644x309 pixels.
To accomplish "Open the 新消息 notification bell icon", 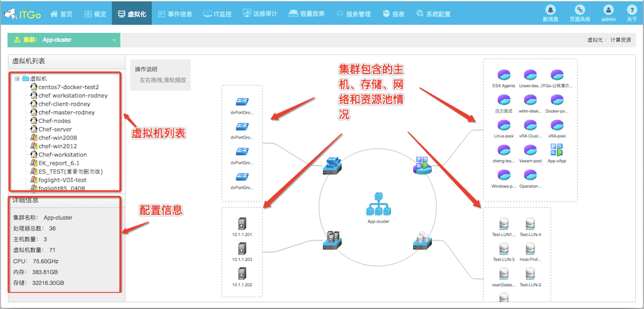I will pos(550,11).
